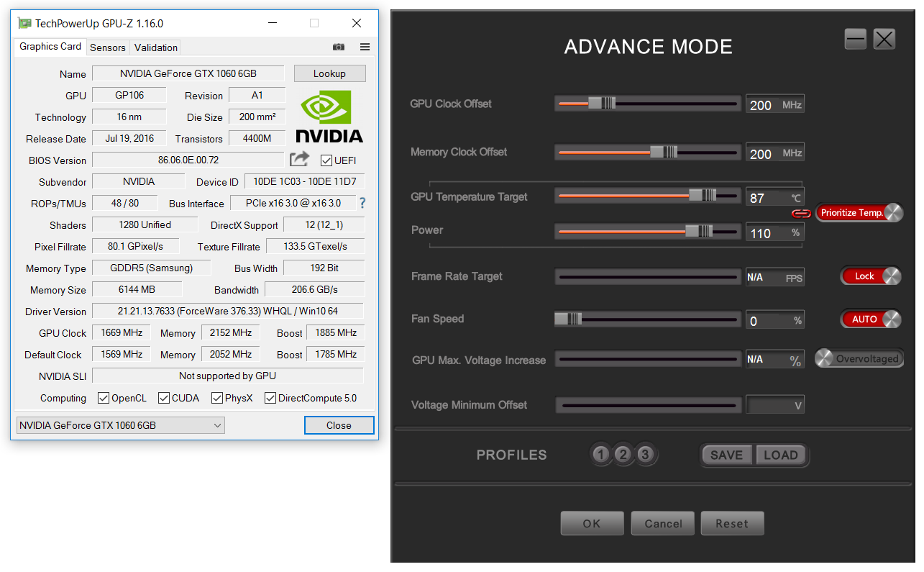Toggle the Fan Speed AUTO switch
This screenshot has width=924, height=572.
870,319
